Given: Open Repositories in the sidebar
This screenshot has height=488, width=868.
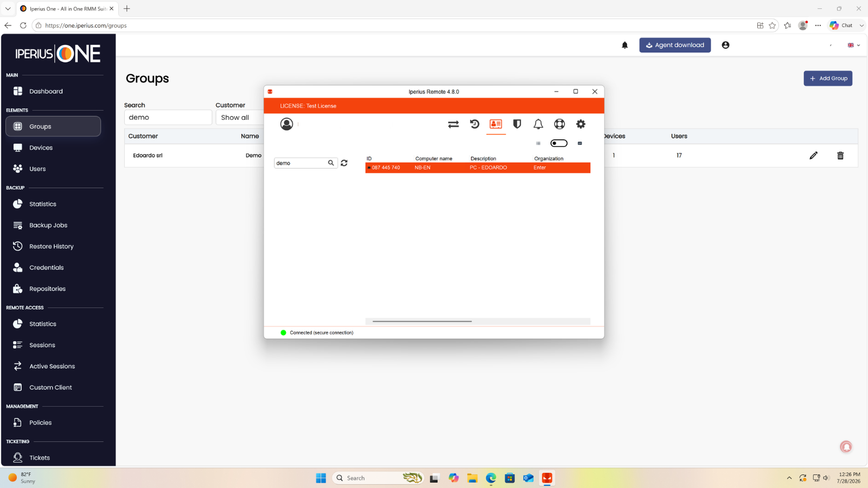Looking at the screenshot, I should [53, 288].
